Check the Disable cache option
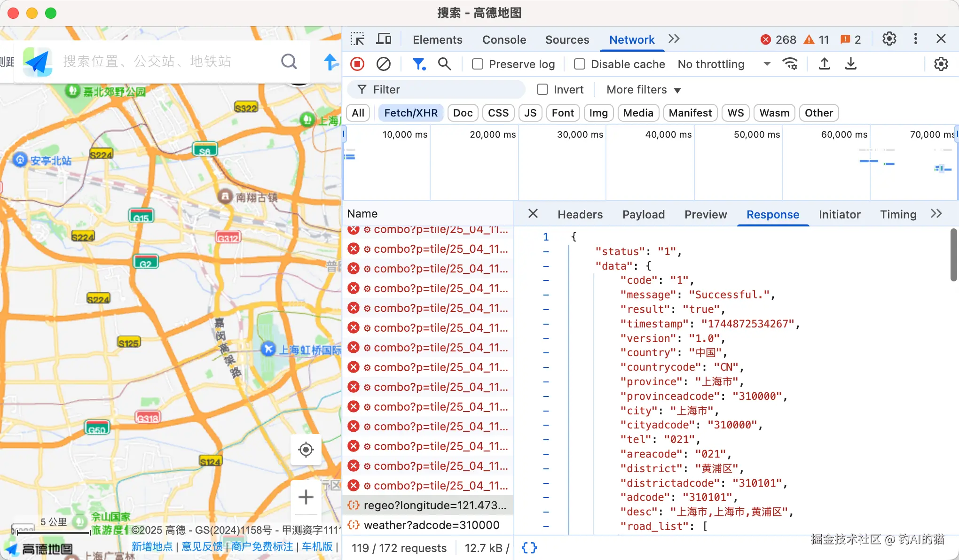 click(580, 64)
